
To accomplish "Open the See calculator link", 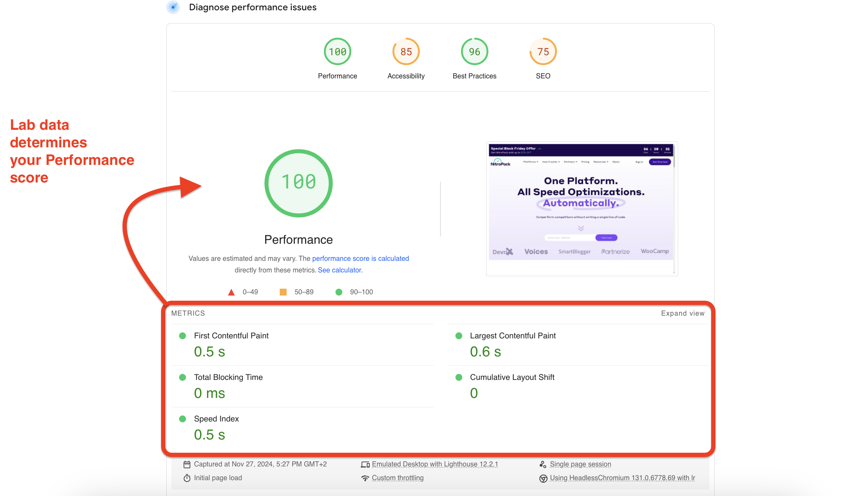I will click(x=340, y=270).
